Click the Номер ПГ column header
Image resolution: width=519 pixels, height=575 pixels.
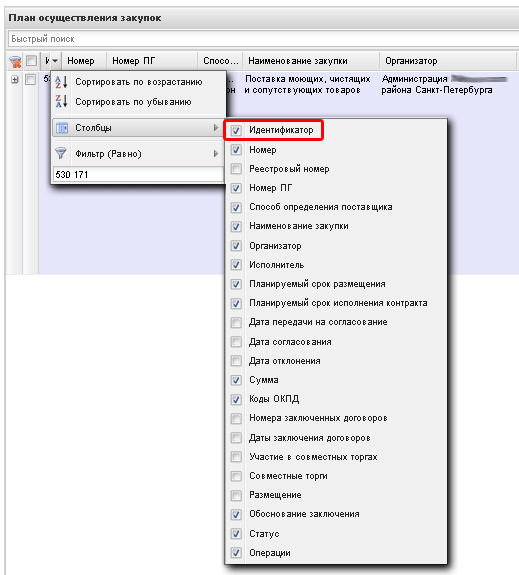pyautogui.click(x=152, y=61)
